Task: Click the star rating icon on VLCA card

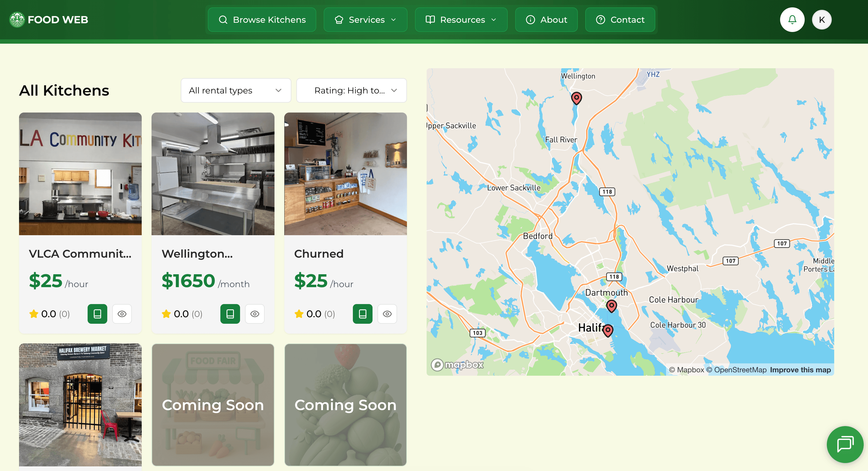Action: coord(34,314)
